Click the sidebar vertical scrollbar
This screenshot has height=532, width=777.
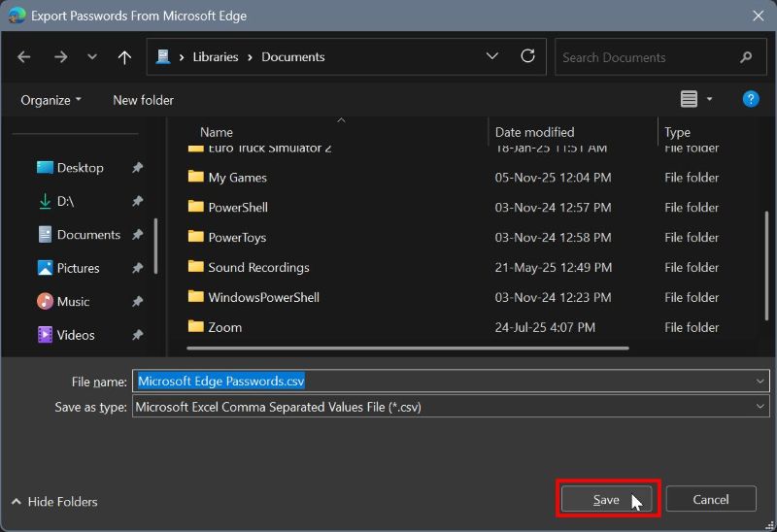[155, 247]
